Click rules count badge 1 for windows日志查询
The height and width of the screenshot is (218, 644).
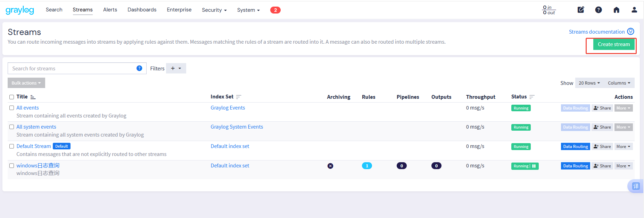(367, 166)
